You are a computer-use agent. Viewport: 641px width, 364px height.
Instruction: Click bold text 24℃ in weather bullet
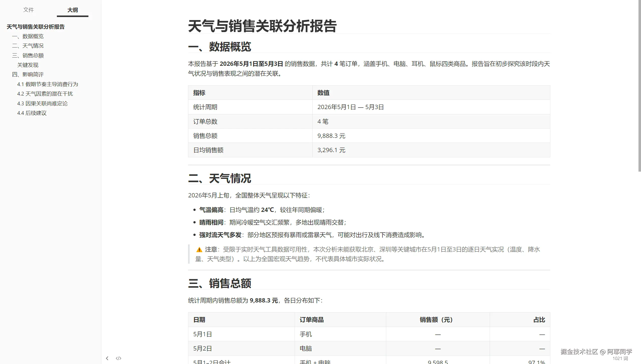(x=267, y=210)
